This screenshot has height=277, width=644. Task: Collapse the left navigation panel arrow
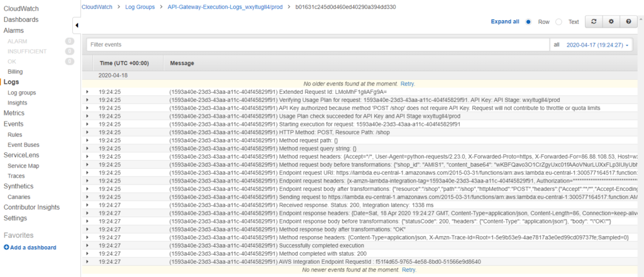(x=76, y=25)
